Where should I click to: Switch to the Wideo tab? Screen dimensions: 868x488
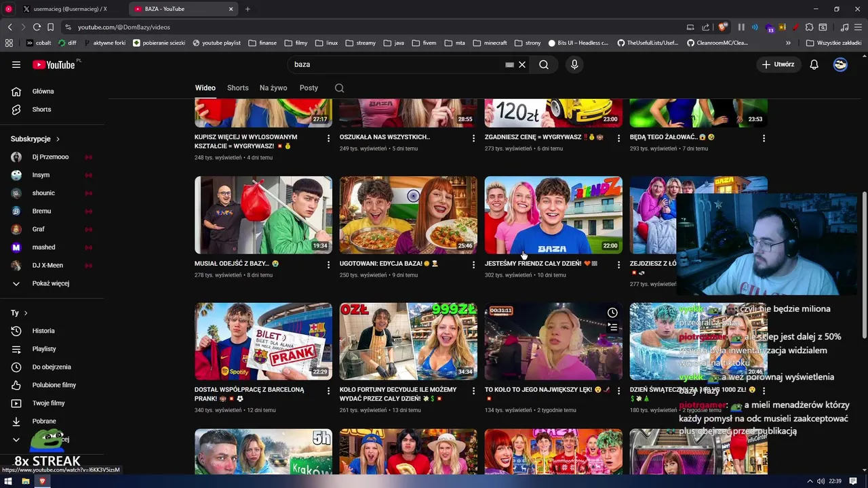pos(205,88)
